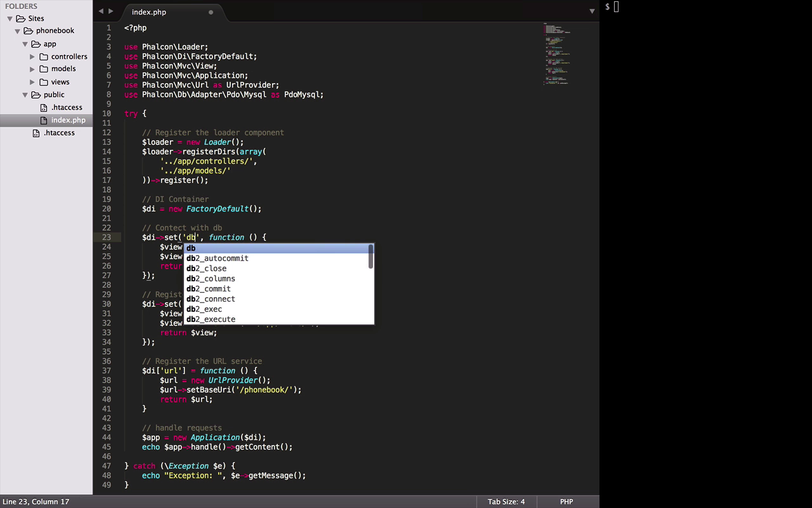Click the code minimap
The width and height of the screenshot is (812, 508).
(x=557, y=54)
